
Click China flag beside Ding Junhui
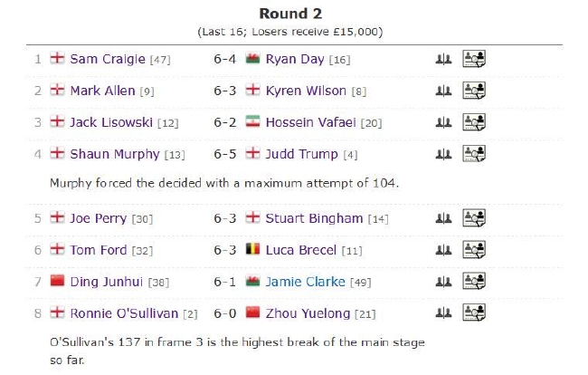point(57,281)
